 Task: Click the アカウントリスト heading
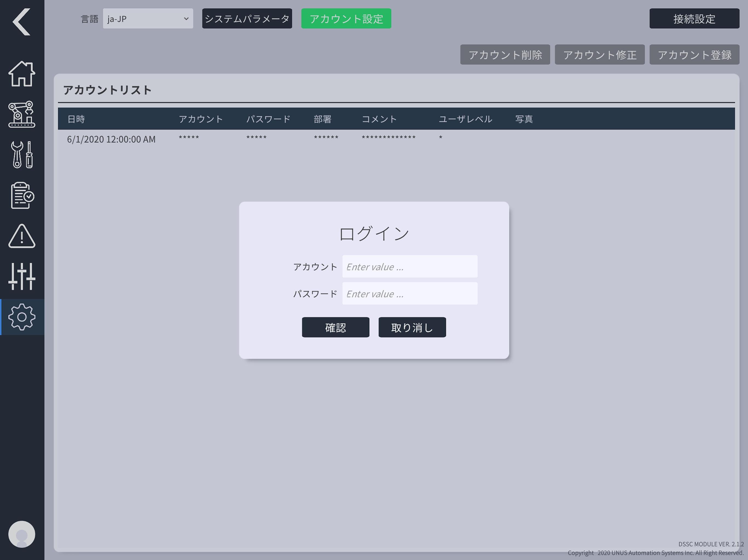point(108,90)
